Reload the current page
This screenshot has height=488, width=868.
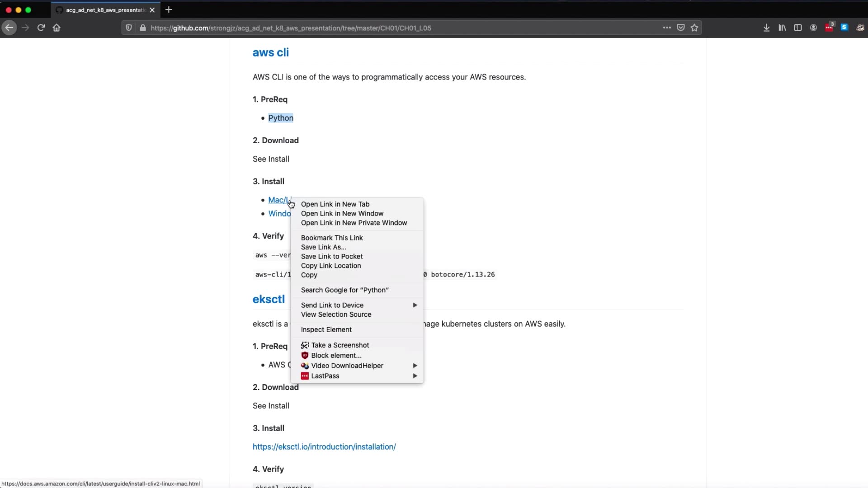(x=41, y=28)
